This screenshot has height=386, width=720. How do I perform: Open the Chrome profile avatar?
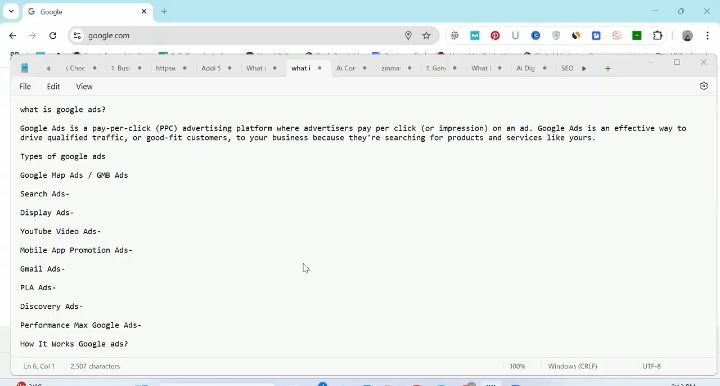(687, 35)
